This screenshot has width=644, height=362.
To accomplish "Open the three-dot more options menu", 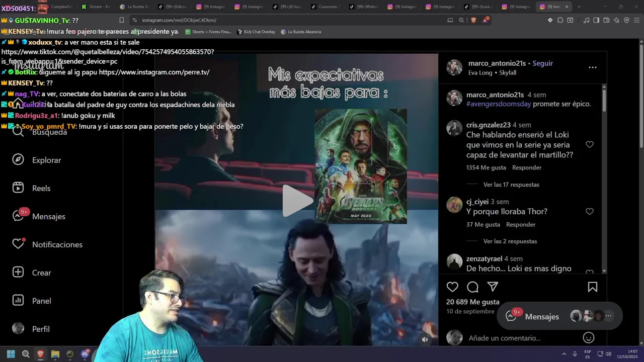I will [x=592, y=67].
